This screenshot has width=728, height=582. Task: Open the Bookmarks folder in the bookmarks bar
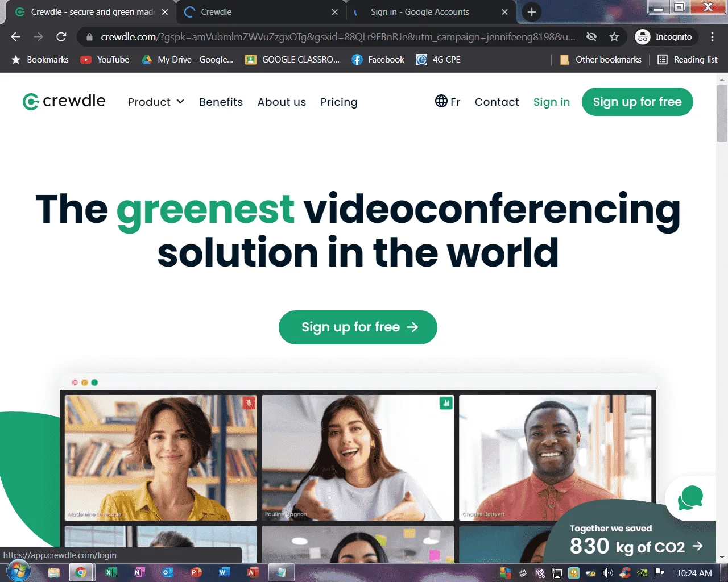[40, 60]
